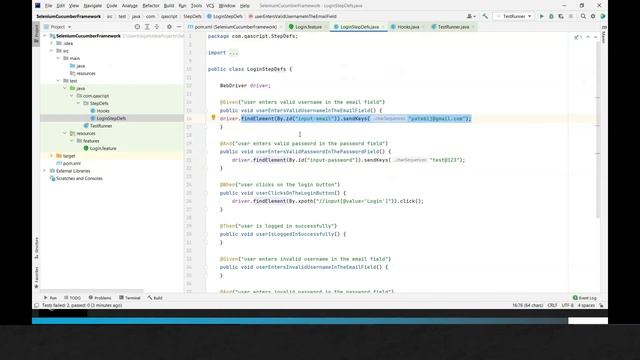
Task: Collapse the test folder
Action: pos(58,81)
